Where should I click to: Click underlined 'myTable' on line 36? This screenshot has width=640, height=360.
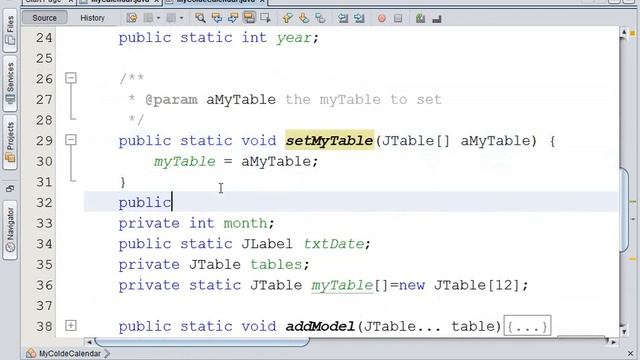click(x=342, y=285)
